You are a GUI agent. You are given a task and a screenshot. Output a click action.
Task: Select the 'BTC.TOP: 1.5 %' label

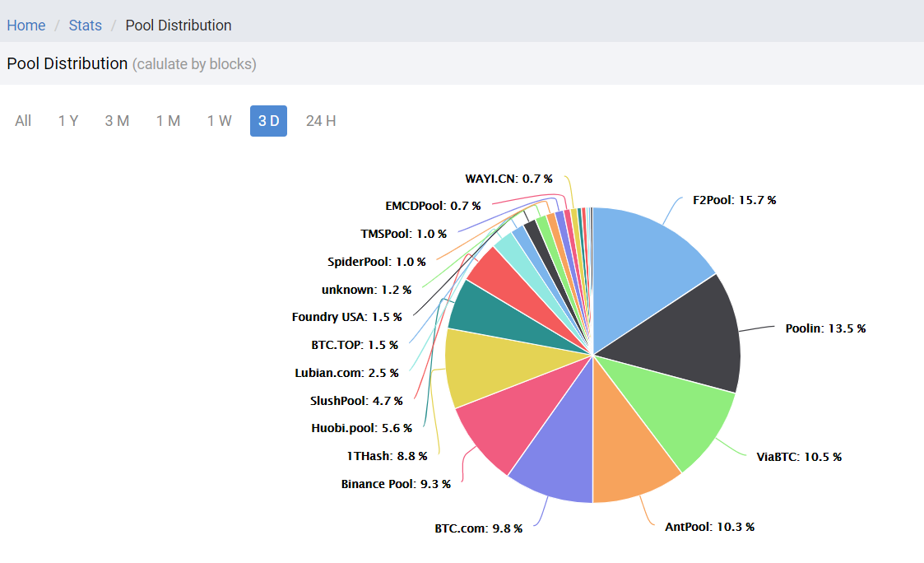[355, 345]
